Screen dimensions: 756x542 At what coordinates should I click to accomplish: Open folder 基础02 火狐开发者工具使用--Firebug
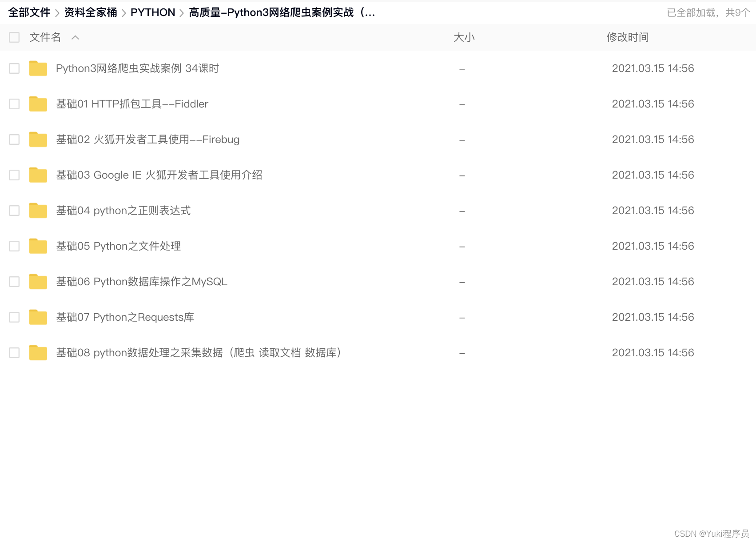pos(147,139)
